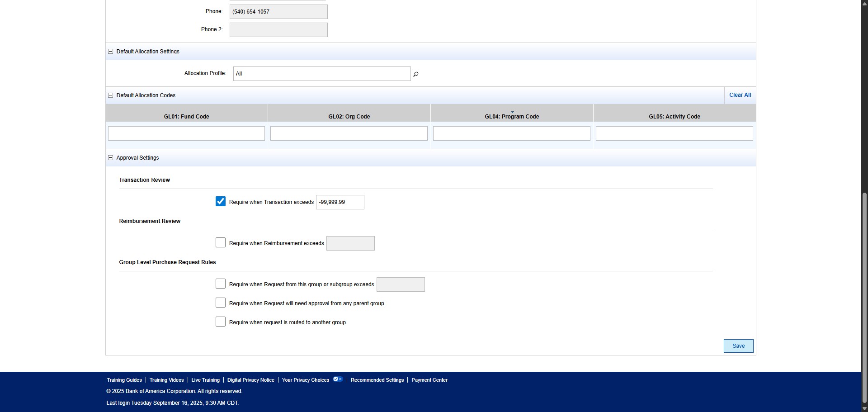Click the Clear All link
Viewport: 868px width, 412px height.
tap(740, 95)
